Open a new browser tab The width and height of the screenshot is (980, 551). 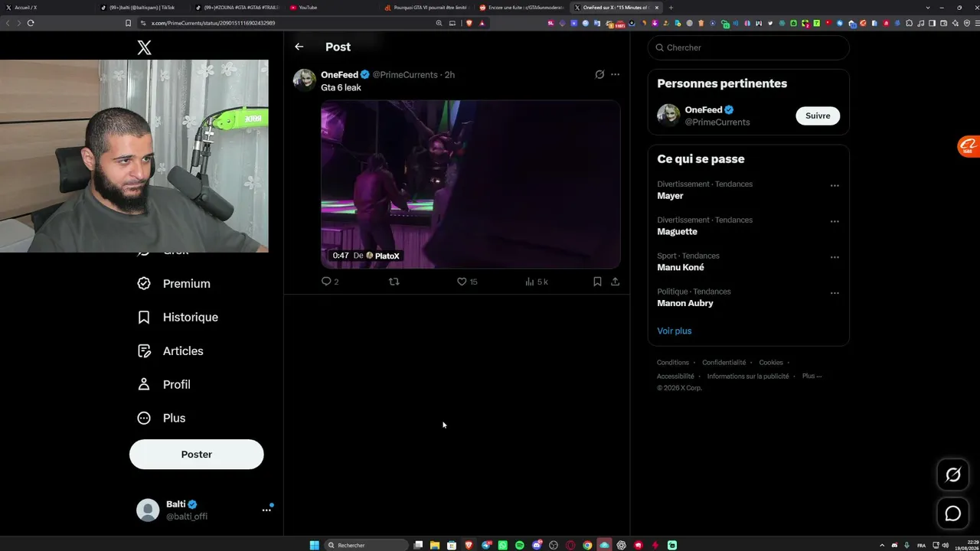coord(671,8)
